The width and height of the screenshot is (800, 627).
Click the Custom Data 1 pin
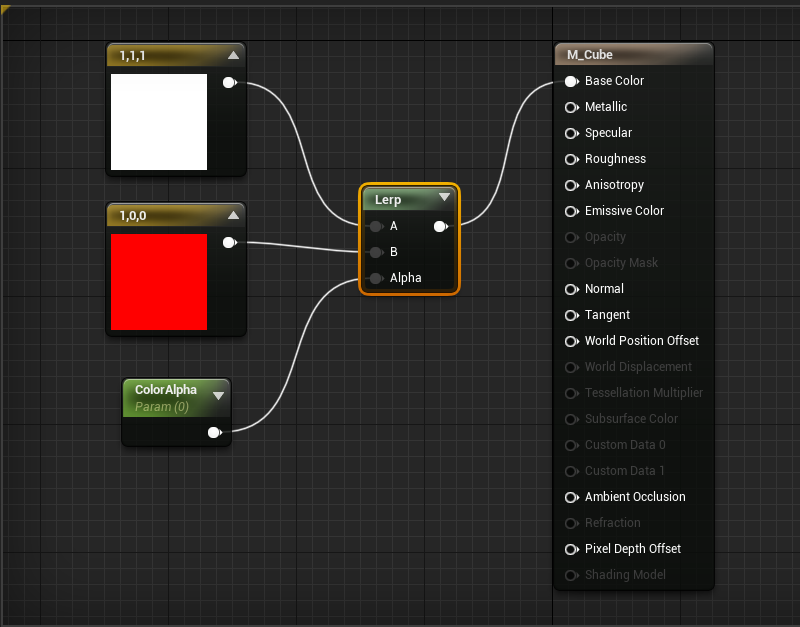tap(571, 471)
